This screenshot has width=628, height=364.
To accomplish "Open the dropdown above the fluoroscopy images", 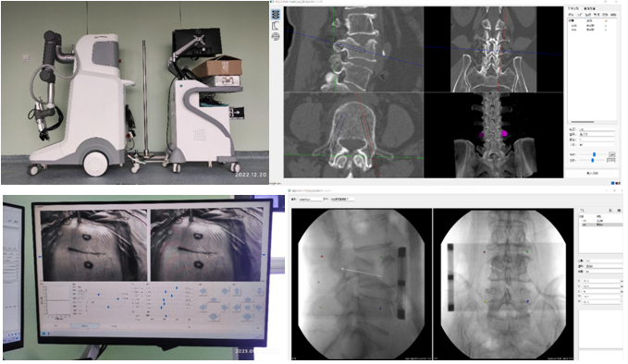I will (x=341, y=199).
